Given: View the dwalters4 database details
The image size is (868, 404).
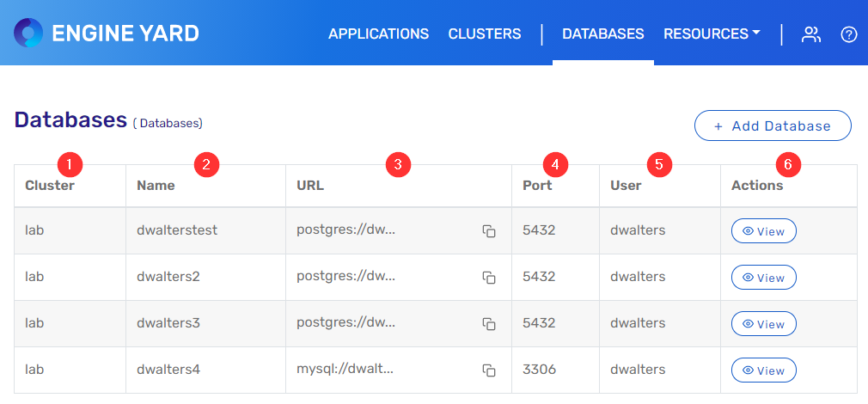Looking at the screenshot, I should 763,370.
